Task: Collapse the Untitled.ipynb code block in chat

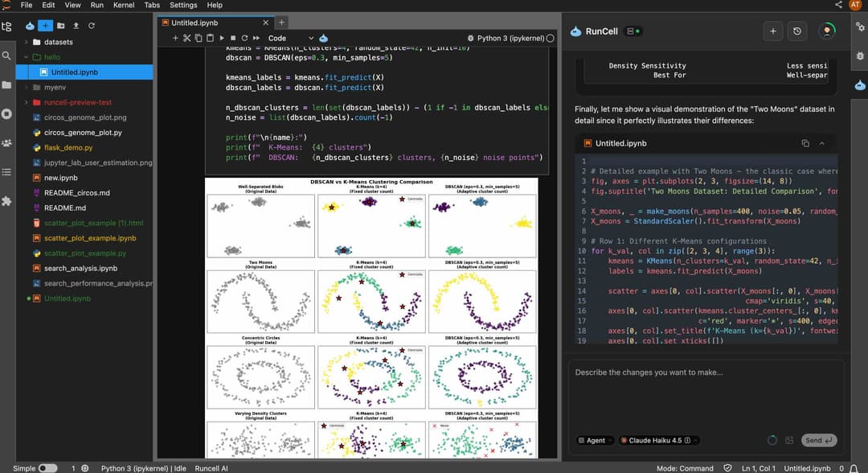Action: (x=821, y=143)
